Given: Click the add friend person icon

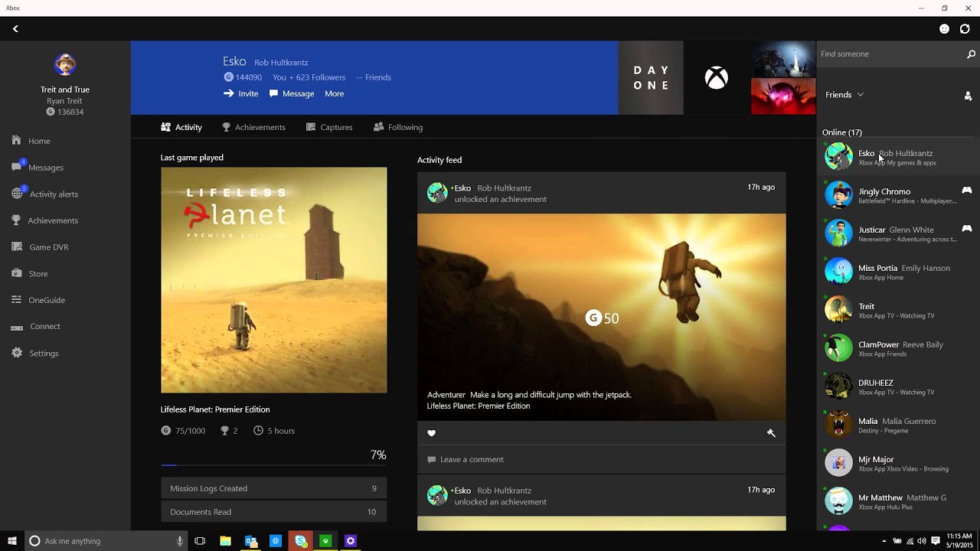Looking at the screenshot, I should coord(968,96).
